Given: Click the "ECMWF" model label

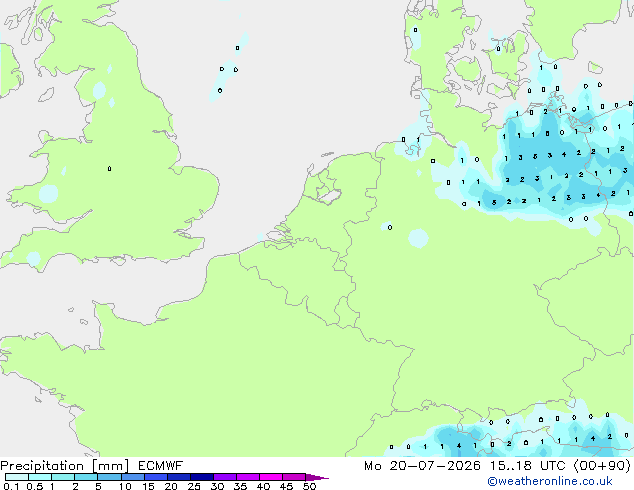Looking at the screenshot, I should 161,466.
